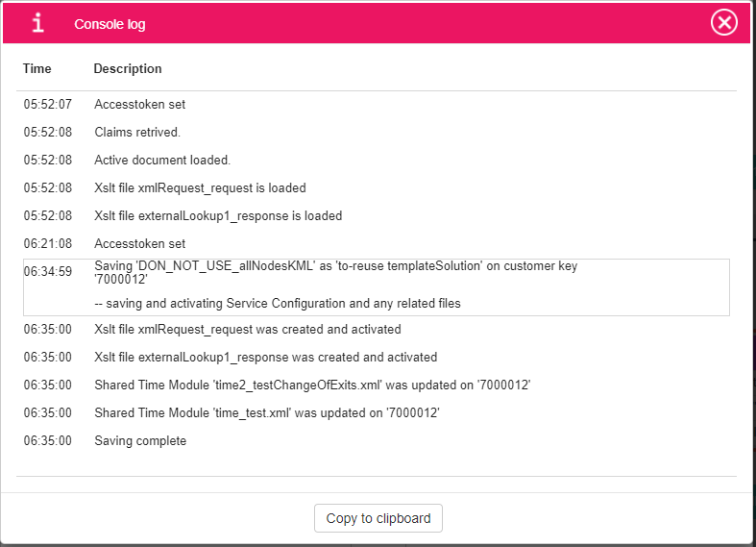Click 'externalLookup1_response is loaded' log row
Viewport: 756px width, 547px height.
(218, 215)
